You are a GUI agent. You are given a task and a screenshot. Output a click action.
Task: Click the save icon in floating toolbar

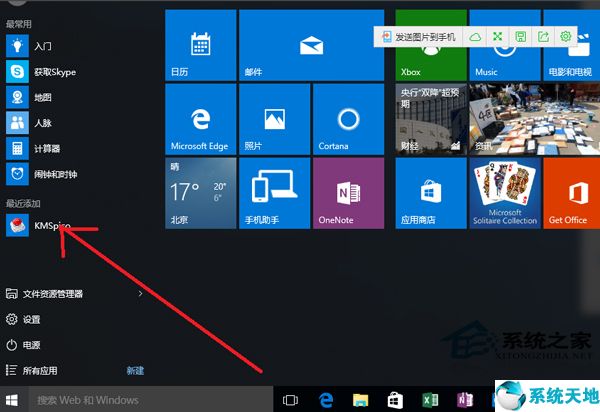[x=520, y=37]
